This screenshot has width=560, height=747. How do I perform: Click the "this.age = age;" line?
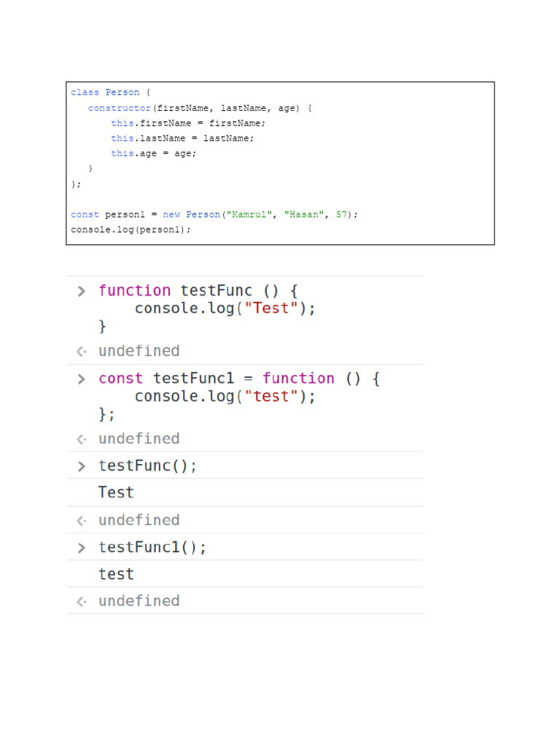tap(153, 153)
